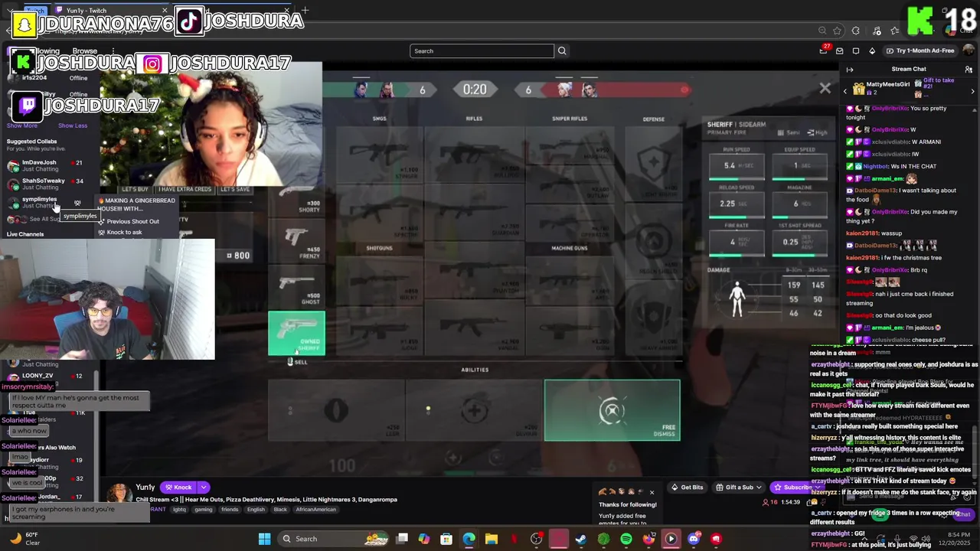Click the Knock button

(x=178, y=487)
